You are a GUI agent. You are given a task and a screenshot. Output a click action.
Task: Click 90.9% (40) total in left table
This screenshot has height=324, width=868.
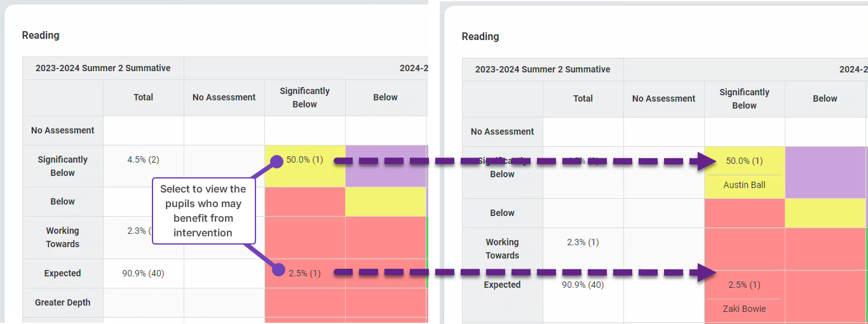(x=143, y=273)
